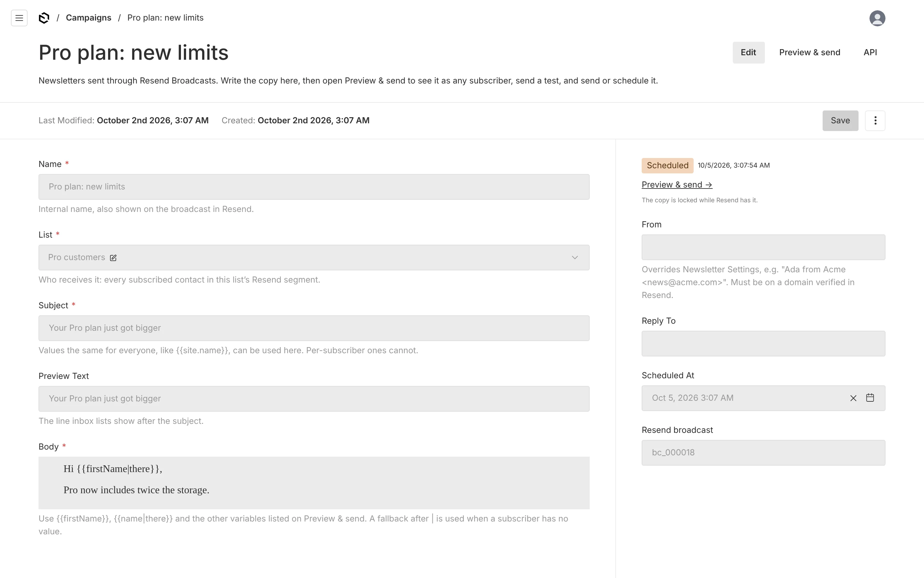Click the Reply To input field
This screenshot has height=578, width=924.
763,344
